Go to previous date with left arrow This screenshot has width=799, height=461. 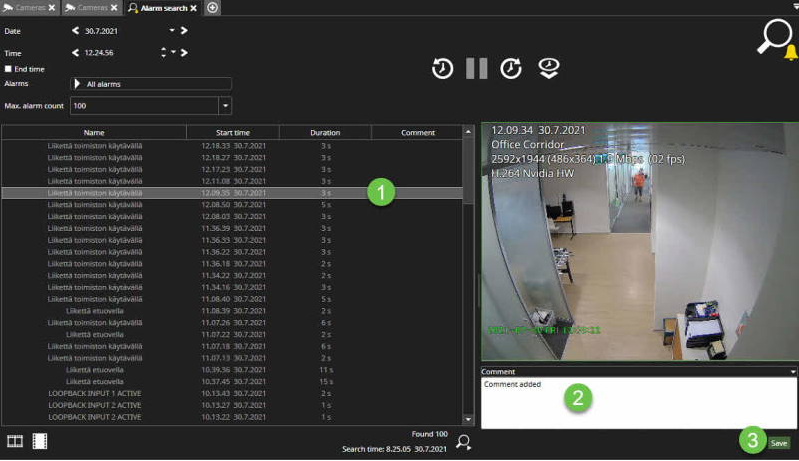(x=76, y=30)
